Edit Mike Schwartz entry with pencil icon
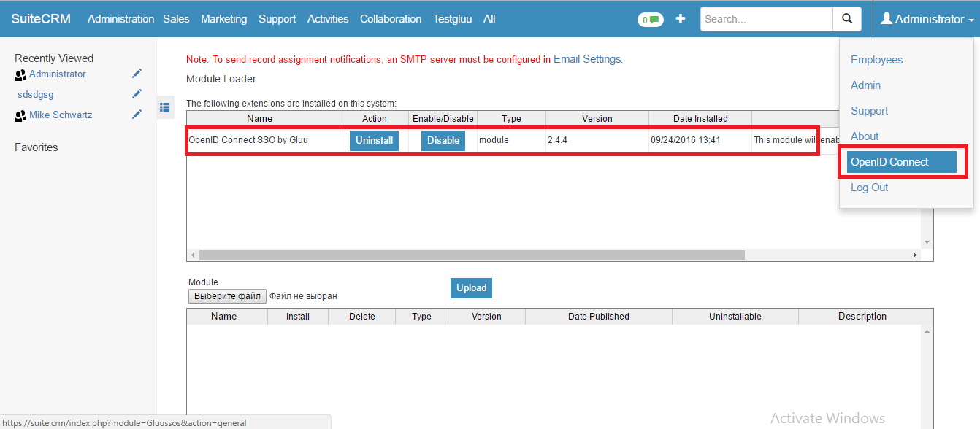Screen dimensions: 980x429 tap(137, 115)
